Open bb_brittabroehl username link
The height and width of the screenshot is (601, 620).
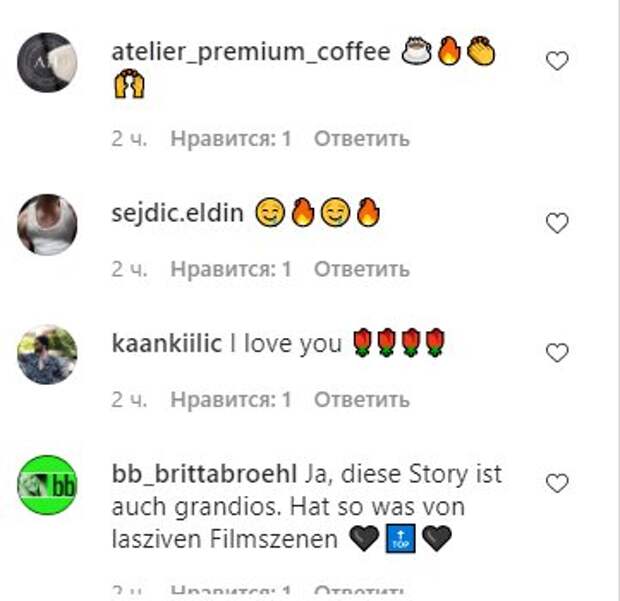coord(204,474)
